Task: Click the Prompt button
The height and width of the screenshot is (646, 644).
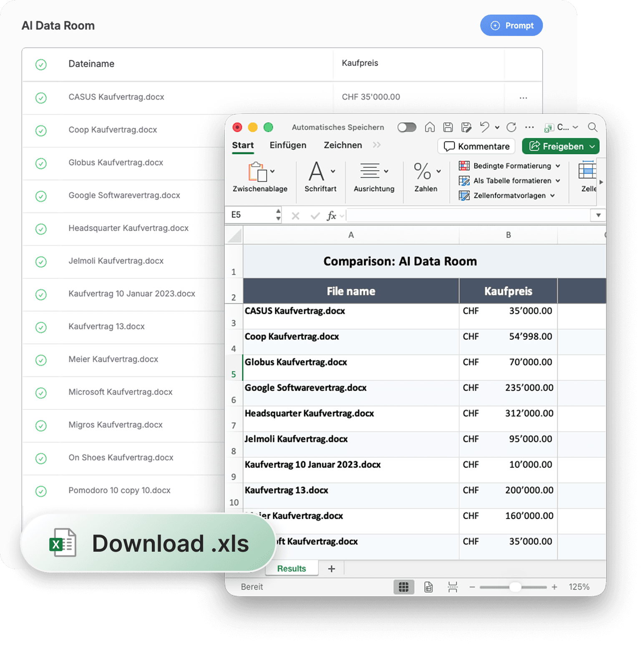Action: (511, 25)
